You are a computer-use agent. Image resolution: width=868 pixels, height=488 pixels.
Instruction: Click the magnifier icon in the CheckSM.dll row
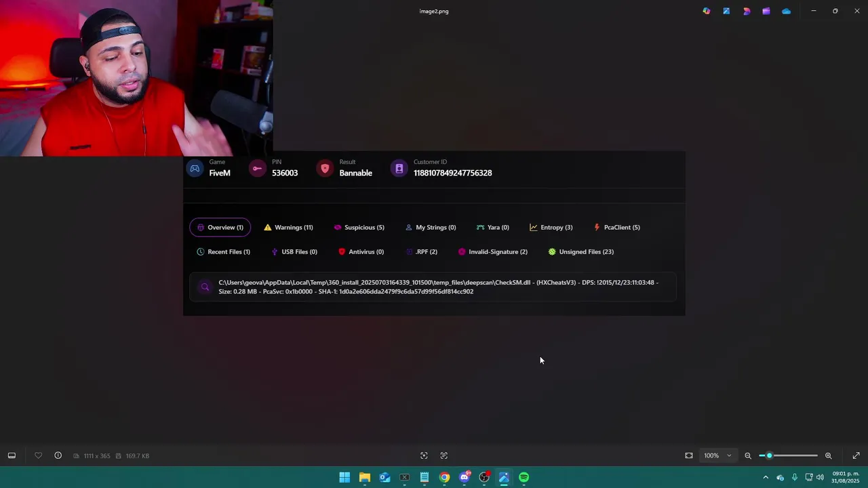pyautogui.click(x=205, y=287)
